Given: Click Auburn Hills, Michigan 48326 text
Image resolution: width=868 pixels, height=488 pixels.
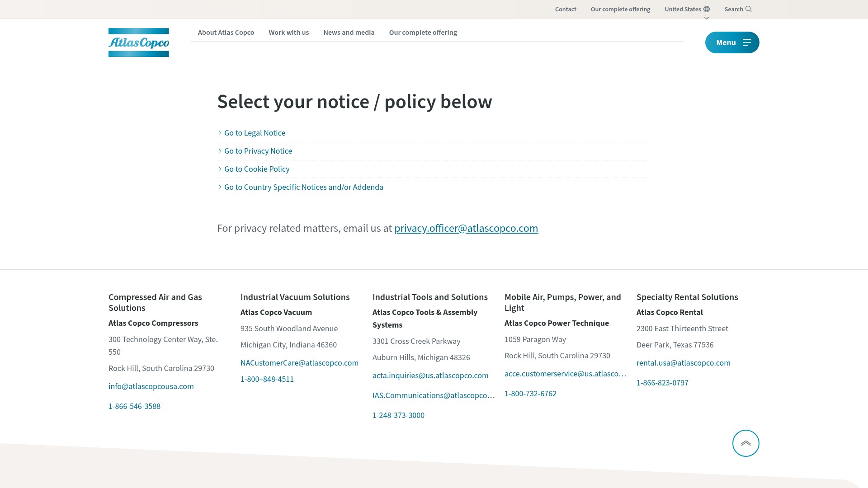Looking at the screenshot, I should pos(421,357).
